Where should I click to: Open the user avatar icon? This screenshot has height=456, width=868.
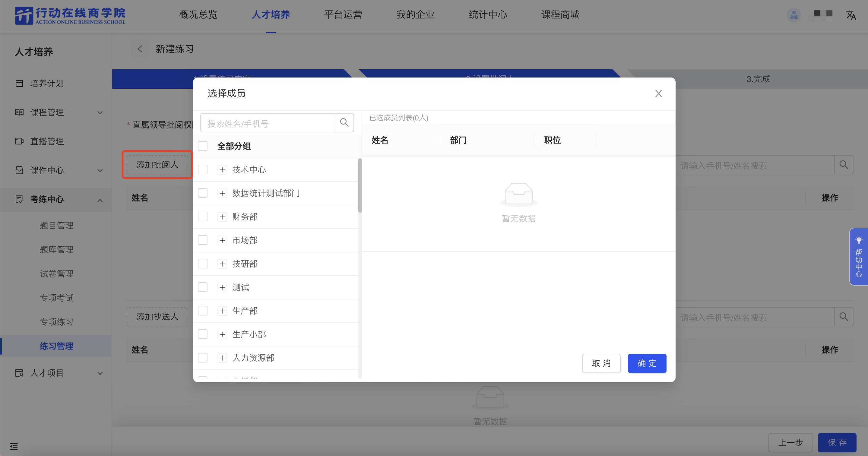tap(794, 15)
